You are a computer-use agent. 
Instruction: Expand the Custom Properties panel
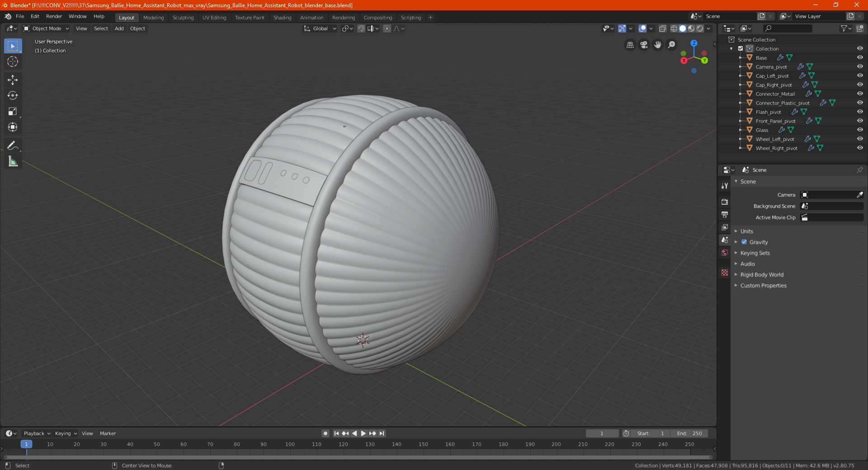[x=763, y=285]
